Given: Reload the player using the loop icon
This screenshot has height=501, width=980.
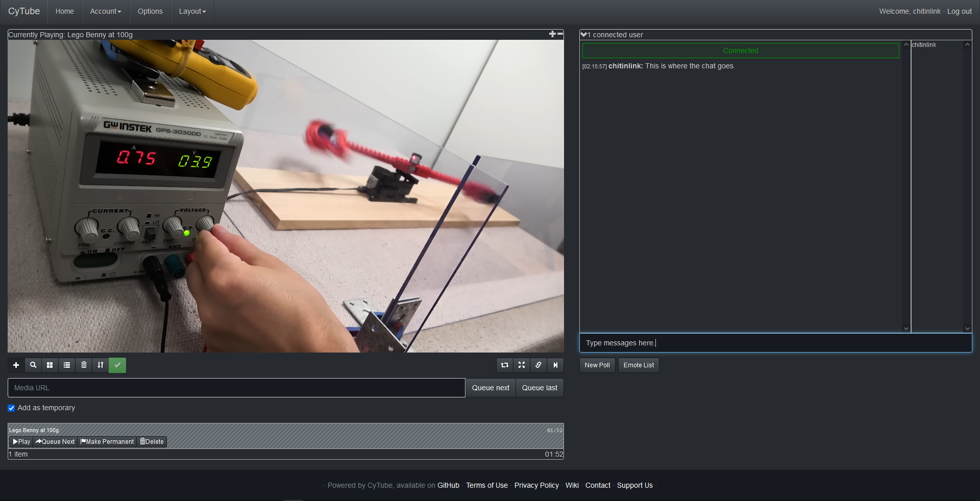Looking at the screenshot, I should [504, 365].
